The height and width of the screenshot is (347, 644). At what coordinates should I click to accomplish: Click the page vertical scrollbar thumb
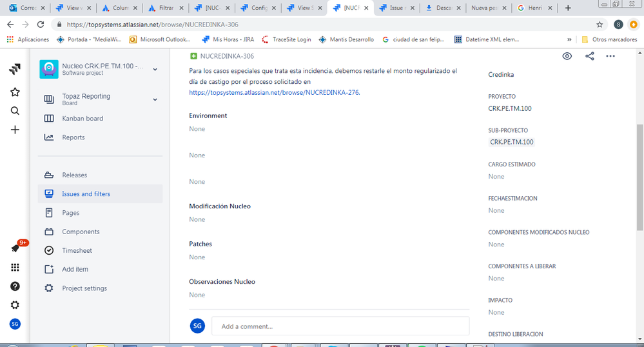[640, 177]
